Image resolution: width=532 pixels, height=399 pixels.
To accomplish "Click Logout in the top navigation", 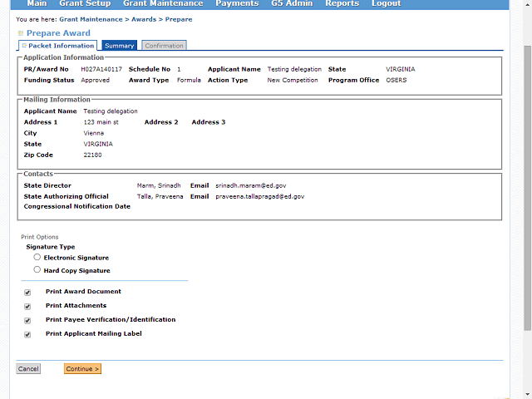I will [386, 4].
